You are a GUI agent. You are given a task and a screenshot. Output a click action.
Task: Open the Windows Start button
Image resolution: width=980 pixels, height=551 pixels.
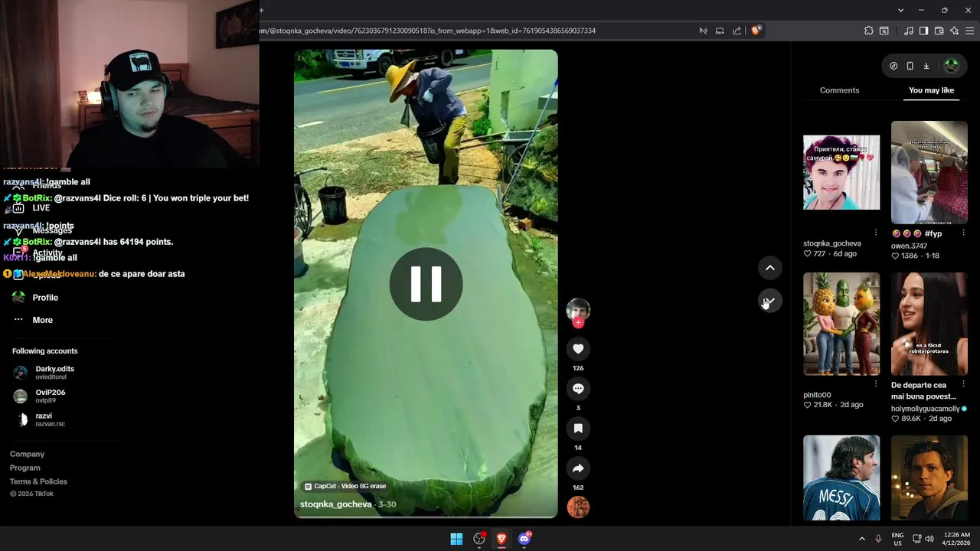[456, 539]
